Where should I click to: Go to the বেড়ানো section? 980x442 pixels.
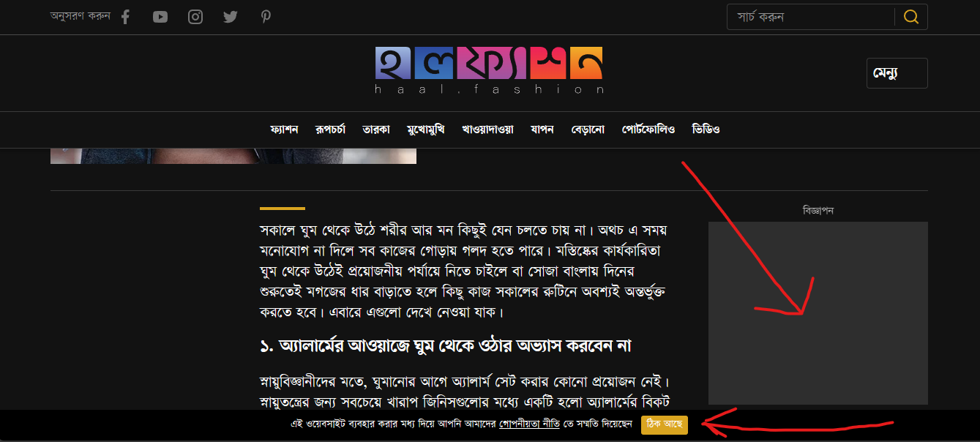coord(588,130)
